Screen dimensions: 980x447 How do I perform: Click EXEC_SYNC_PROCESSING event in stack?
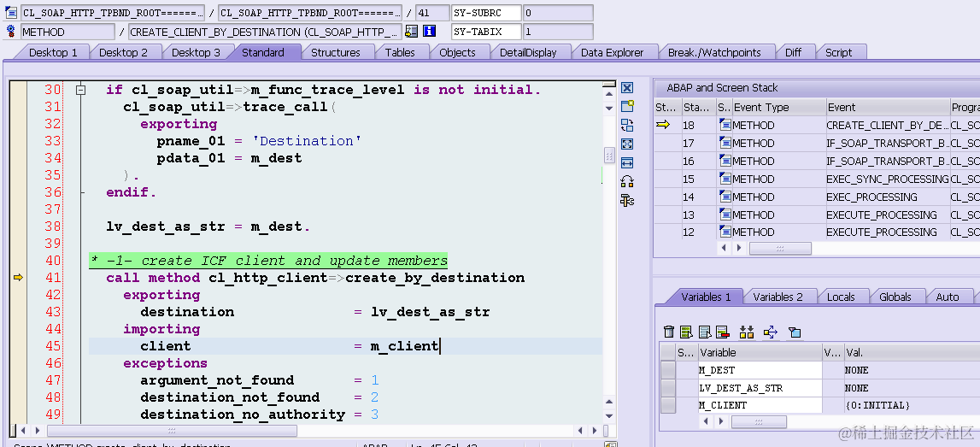click(888, 179)
